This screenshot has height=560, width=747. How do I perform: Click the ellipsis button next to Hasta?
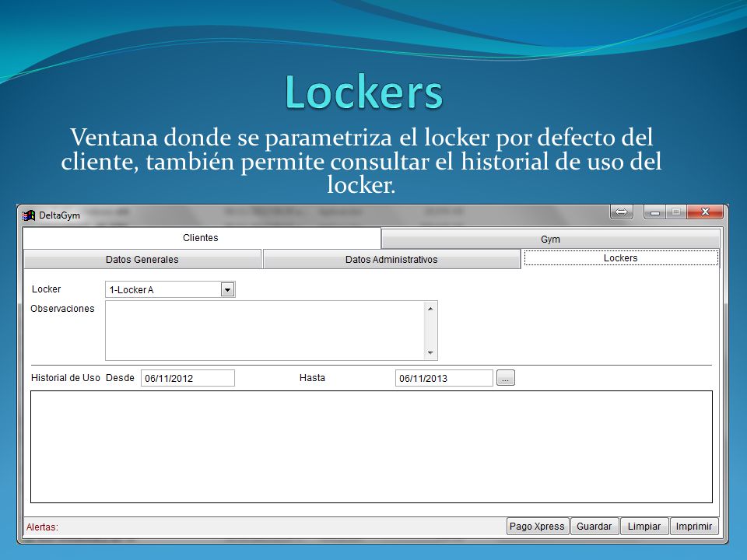[506, 378]
